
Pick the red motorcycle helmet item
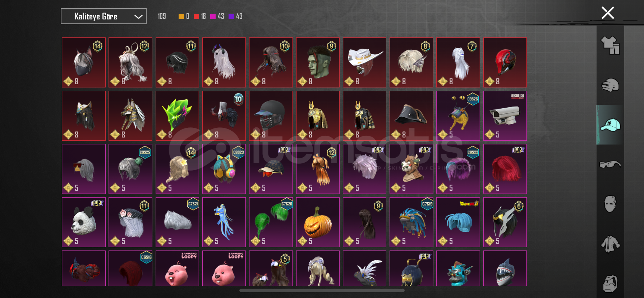pyautogui.click(x=505, y=62)
